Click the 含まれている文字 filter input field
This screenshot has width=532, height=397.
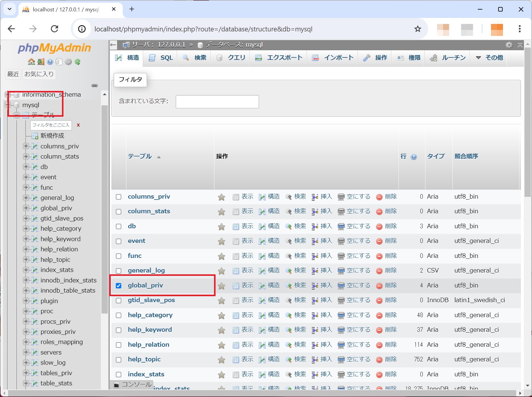point(217,101)
